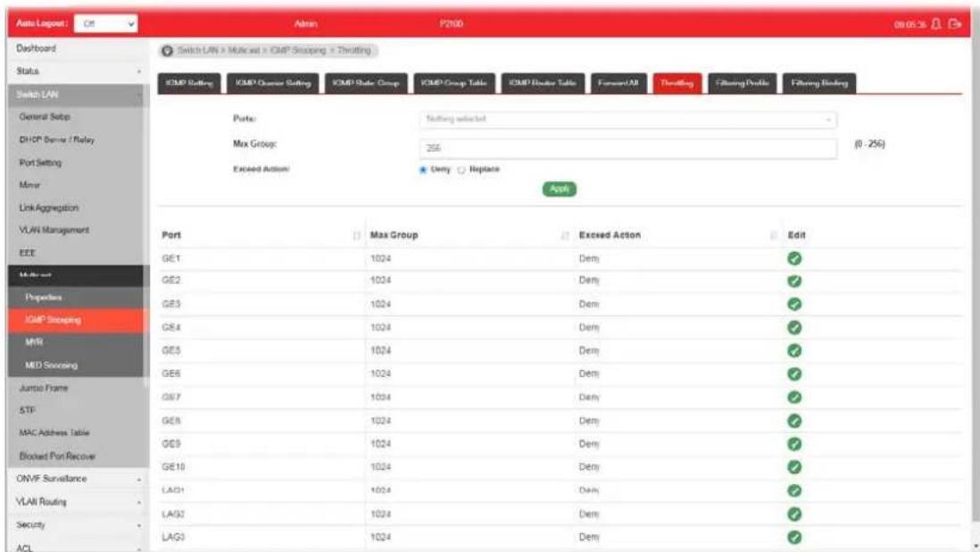The image size is (980, 552).
Task: Open Mirror in sidebar
Action: (x=29, y=185)
